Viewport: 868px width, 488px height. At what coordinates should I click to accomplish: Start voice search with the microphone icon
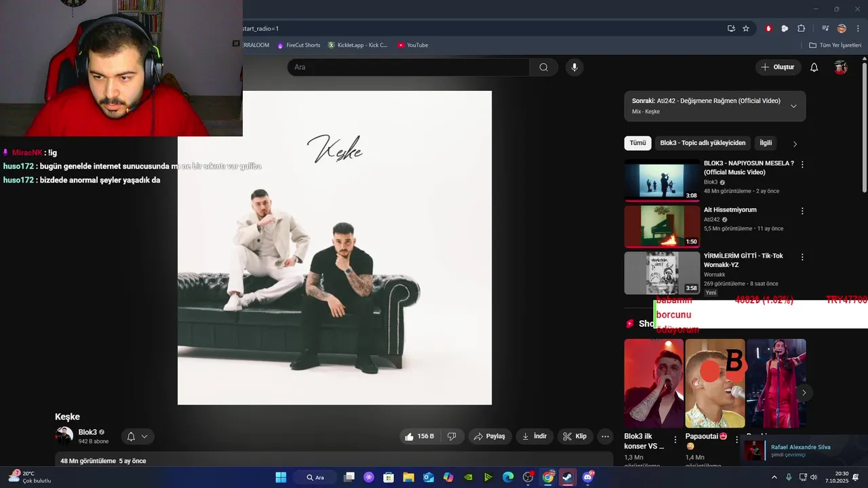click(574, 67)
